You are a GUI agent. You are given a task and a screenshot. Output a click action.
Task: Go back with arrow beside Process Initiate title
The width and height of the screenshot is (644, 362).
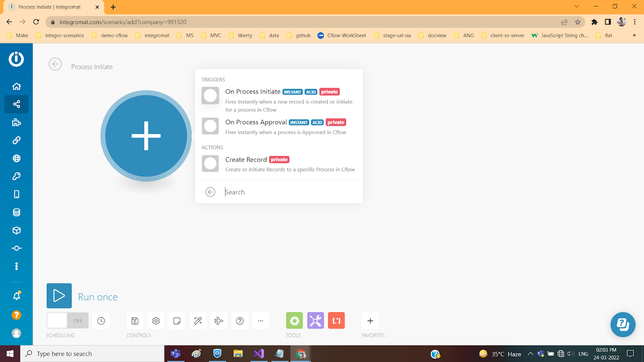56,64
